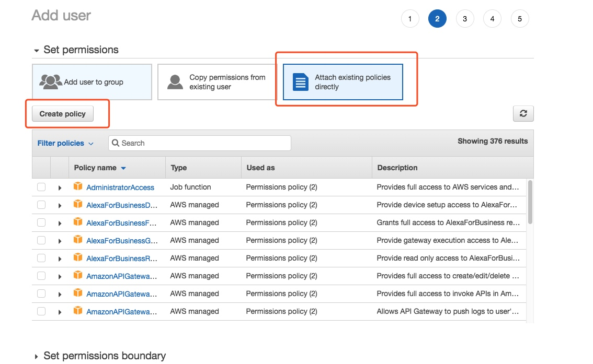Open AmazonAPIGatewa... link in the push logs row

(x=121, y=311)
